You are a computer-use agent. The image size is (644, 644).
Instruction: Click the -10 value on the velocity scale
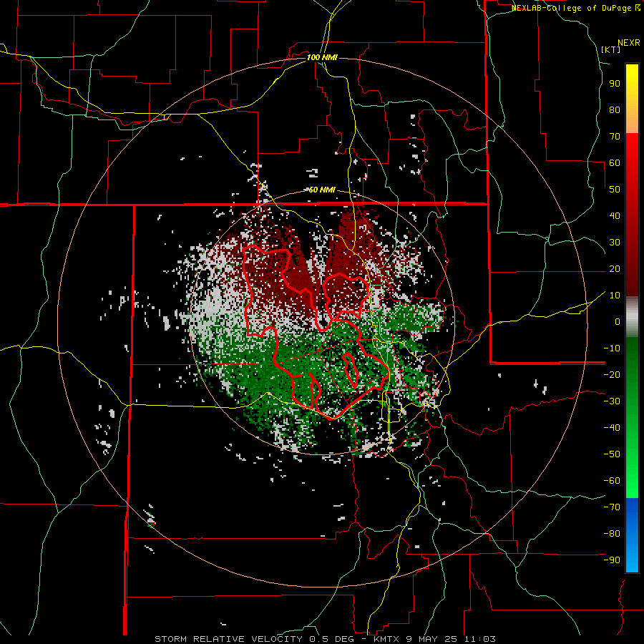pyautogui.click(x=612, y=348)
